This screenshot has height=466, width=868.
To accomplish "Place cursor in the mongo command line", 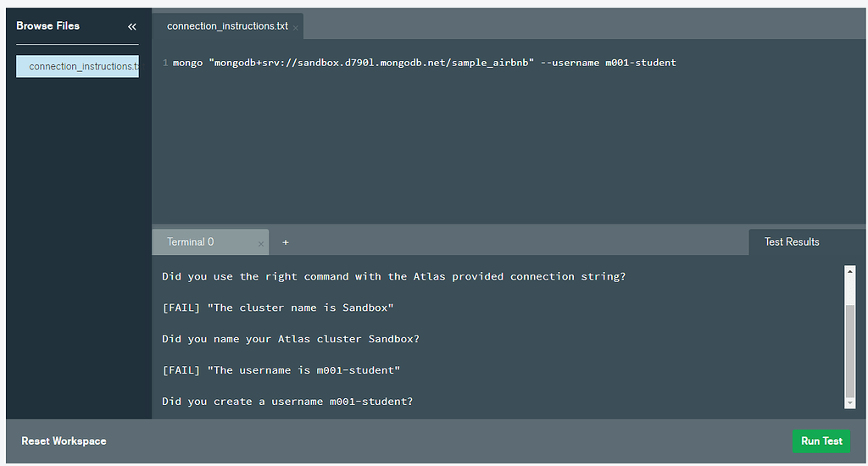I will [424, 63].
